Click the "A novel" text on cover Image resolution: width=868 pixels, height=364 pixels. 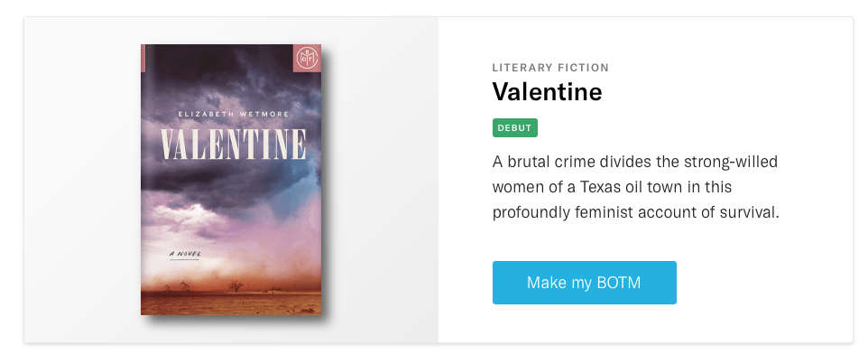pos(186,257)
